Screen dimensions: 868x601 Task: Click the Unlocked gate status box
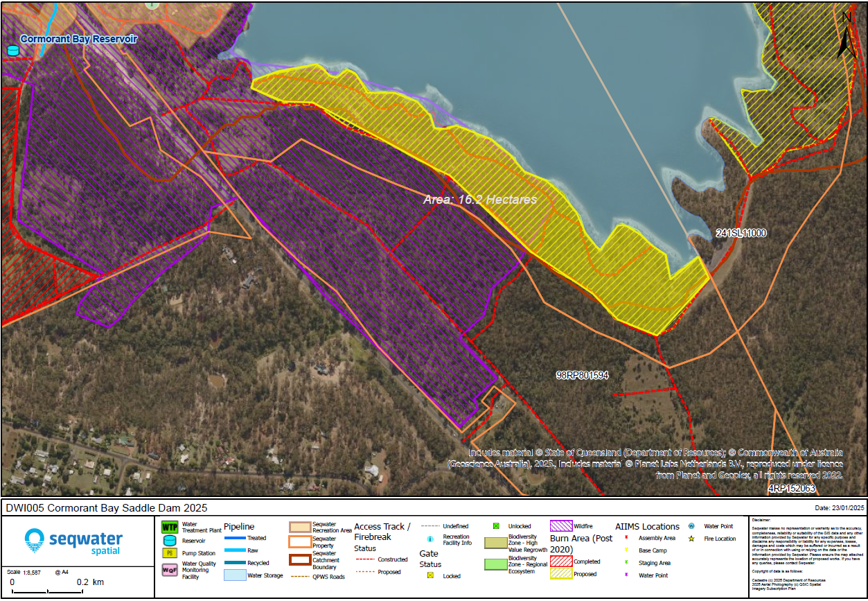coord(495,526)
